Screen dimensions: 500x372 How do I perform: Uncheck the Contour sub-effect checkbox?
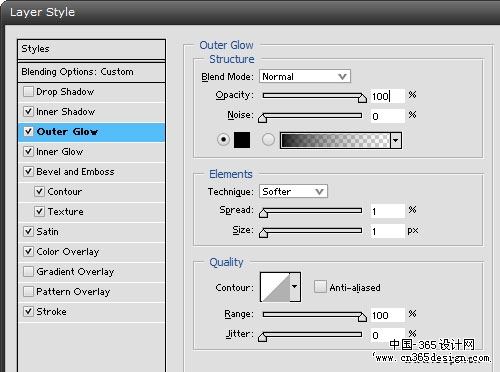coord(39,191)
